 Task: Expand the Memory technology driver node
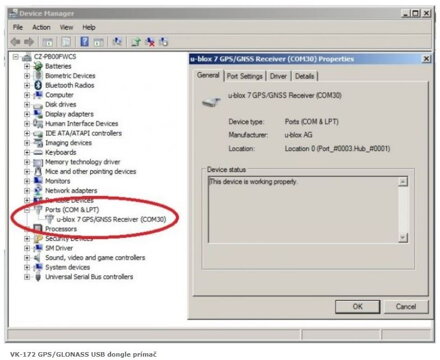[27, 162]
